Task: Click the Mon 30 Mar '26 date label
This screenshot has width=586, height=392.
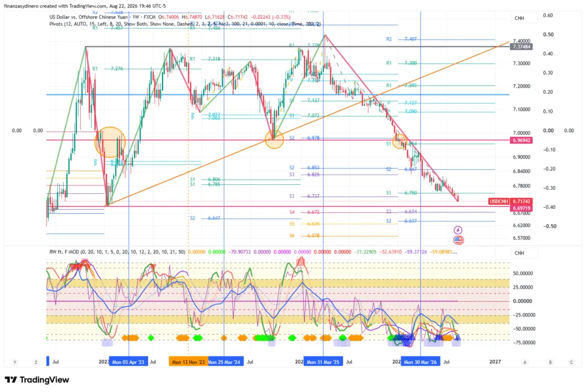Action: 421,362
